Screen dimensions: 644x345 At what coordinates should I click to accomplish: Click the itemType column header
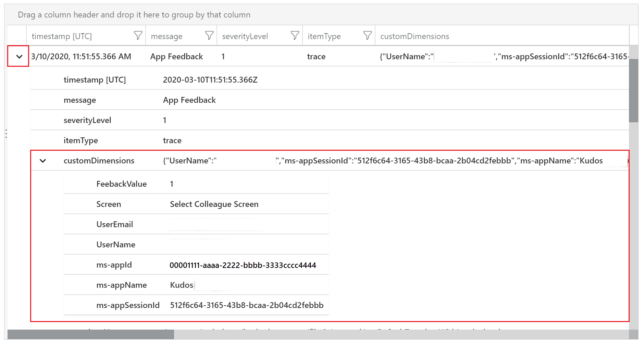(324, 36)
